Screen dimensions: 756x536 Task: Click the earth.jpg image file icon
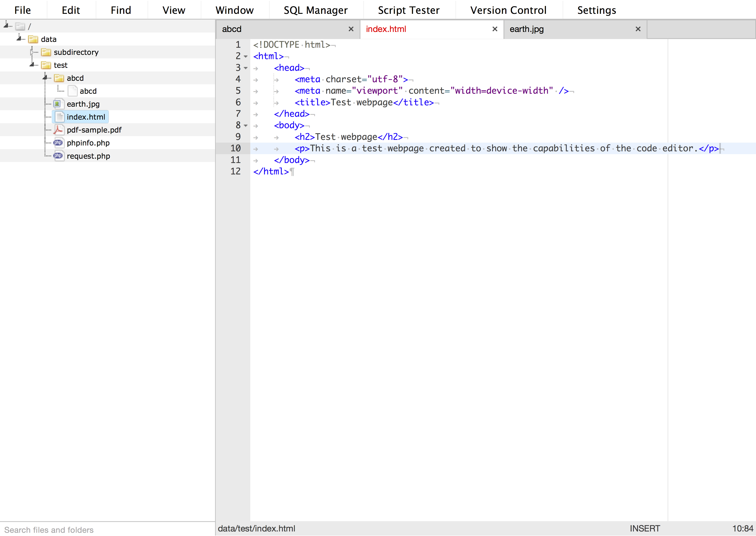tap(58, 104)
